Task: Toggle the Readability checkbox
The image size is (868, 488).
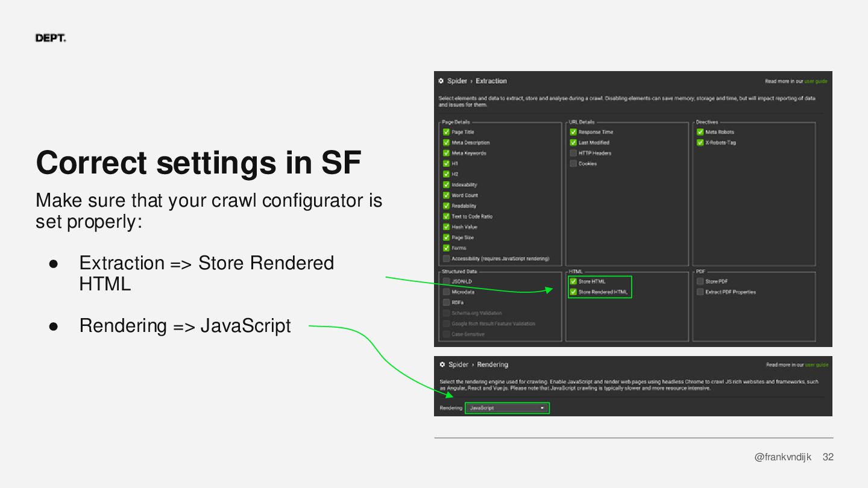Action: tap(446, 206)
